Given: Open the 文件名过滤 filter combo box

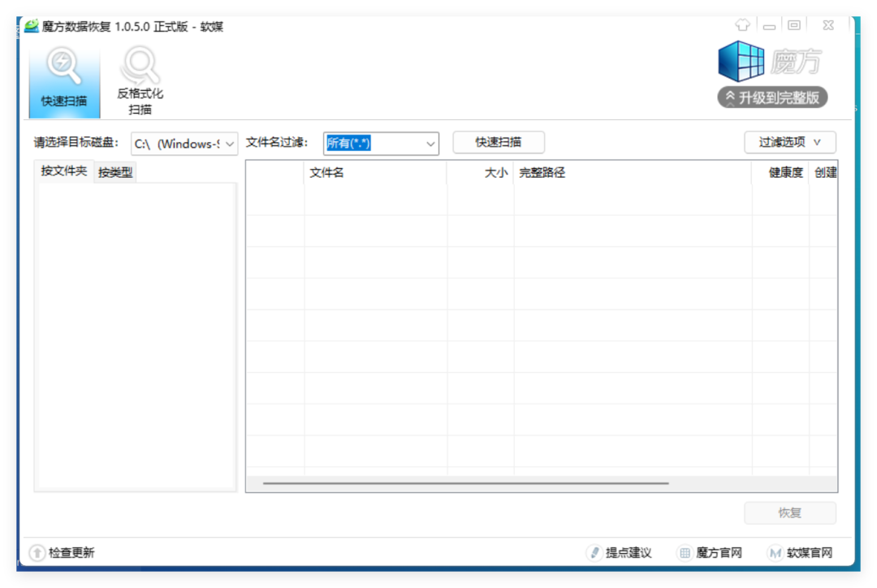Looking at the screenshot, I should coord(430,144).
